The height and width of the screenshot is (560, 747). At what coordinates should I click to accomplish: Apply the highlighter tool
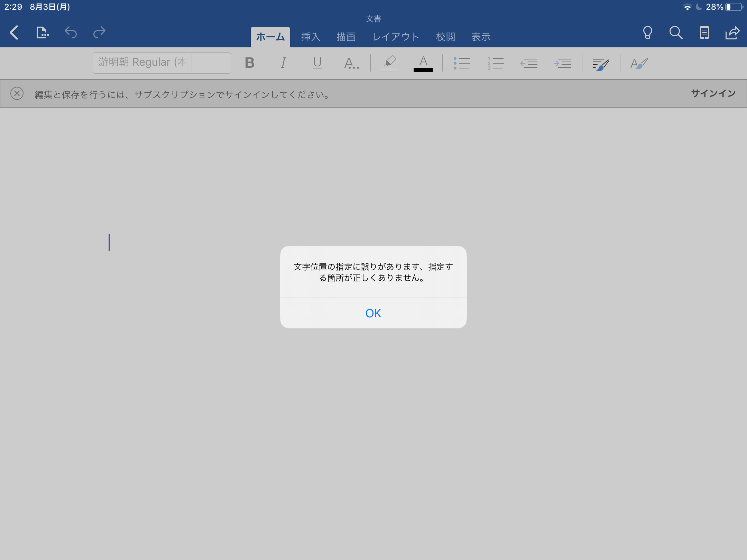click(389, 63)
